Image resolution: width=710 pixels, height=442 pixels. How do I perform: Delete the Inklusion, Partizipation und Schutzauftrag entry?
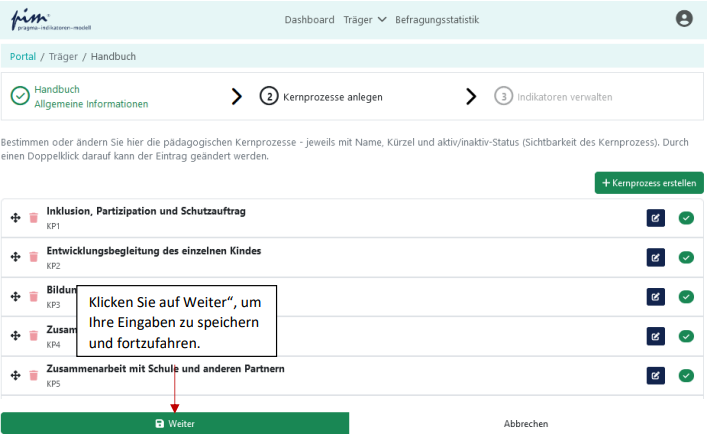33,218
